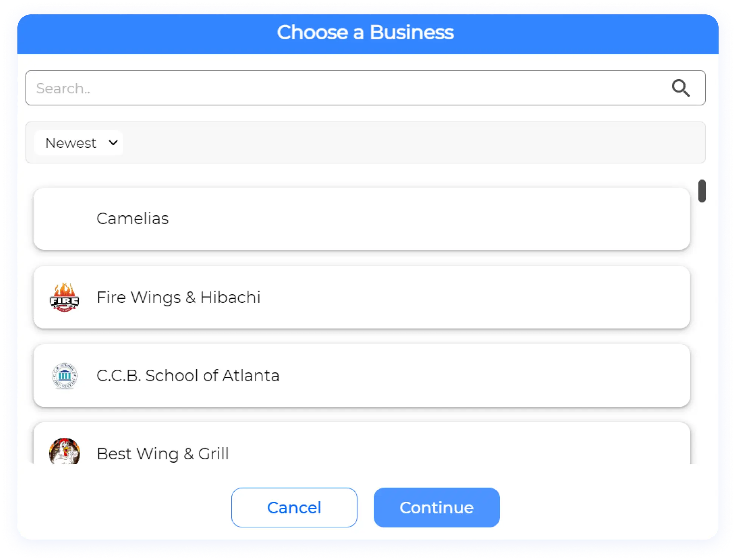Click the C.C.B. School of Atlanta seal logo

click(x=64, y=376)
